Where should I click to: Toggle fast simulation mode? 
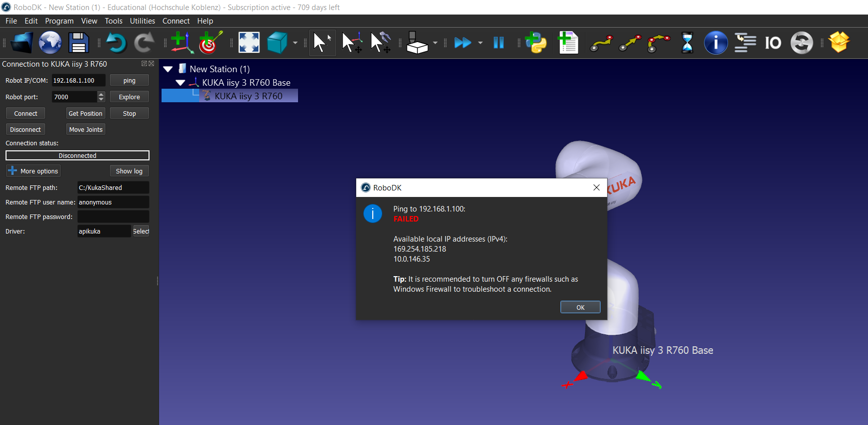point(463,43)
